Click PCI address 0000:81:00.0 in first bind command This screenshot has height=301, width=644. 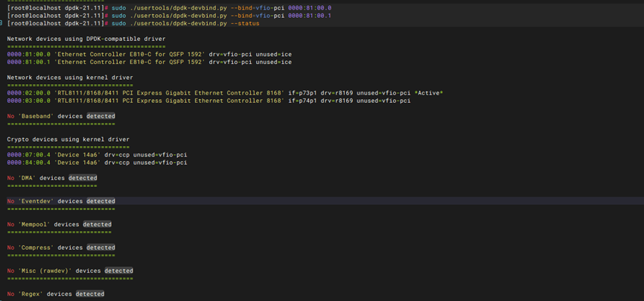pos(310,7)
